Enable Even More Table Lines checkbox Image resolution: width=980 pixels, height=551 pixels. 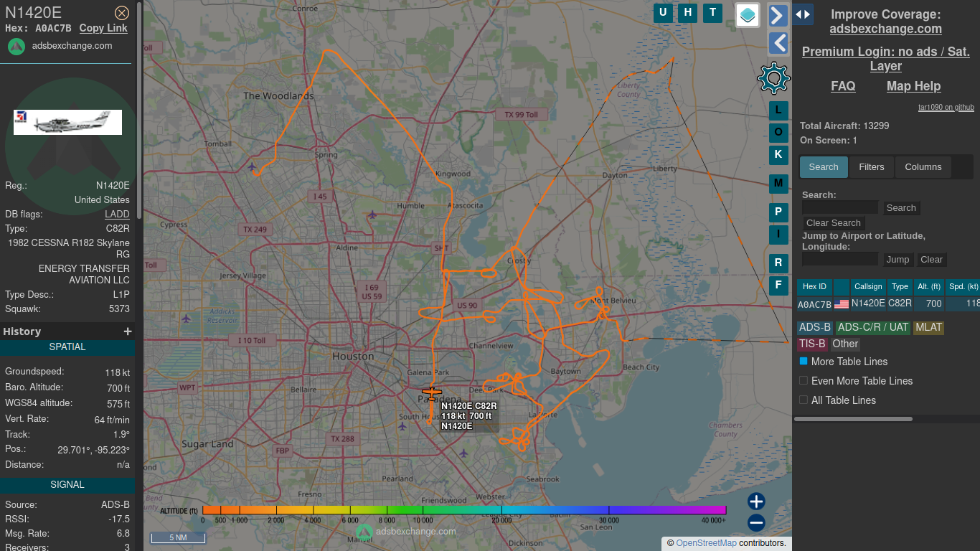click(x=804, y=380)
